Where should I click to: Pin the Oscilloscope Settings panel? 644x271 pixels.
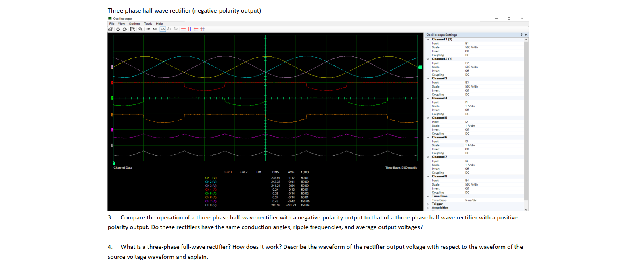click(521, 35)
